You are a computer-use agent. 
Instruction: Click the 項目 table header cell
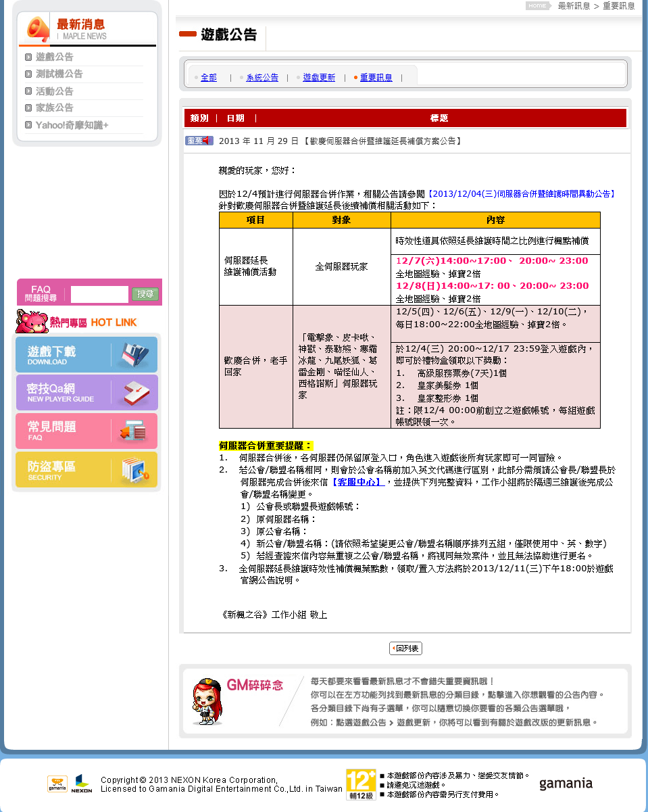coord(256,220)
